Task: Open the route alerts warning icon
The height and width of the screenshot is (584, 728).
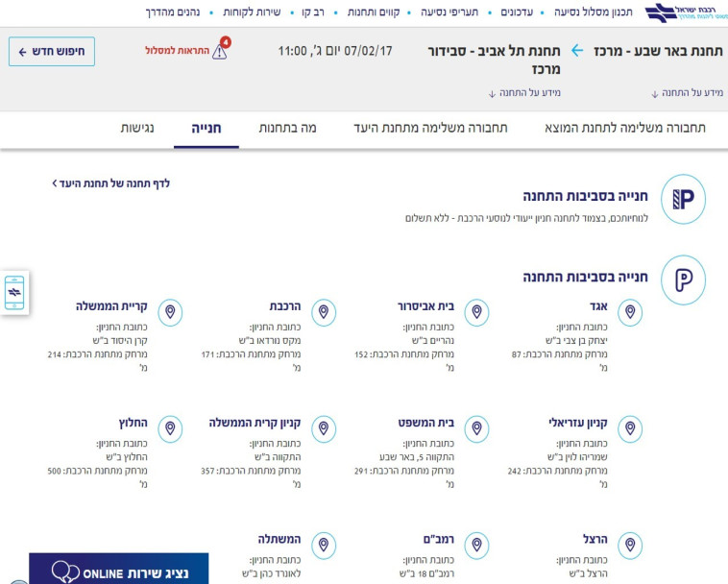Action: point(220,50)
